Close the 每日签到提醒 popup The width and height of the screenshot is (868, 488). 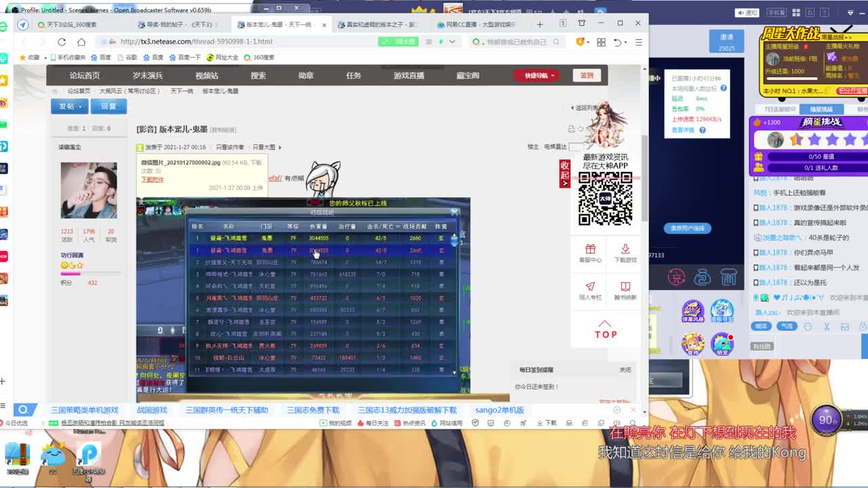coord(625,370)
